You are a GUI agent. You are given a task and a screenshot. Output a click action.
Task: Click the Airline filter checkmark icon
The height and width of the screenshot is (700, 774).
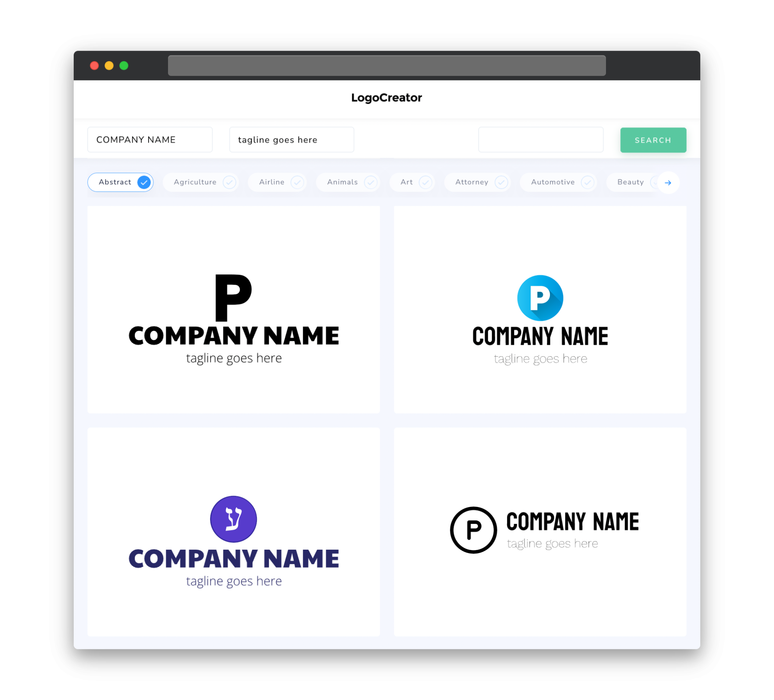point(297,182)
